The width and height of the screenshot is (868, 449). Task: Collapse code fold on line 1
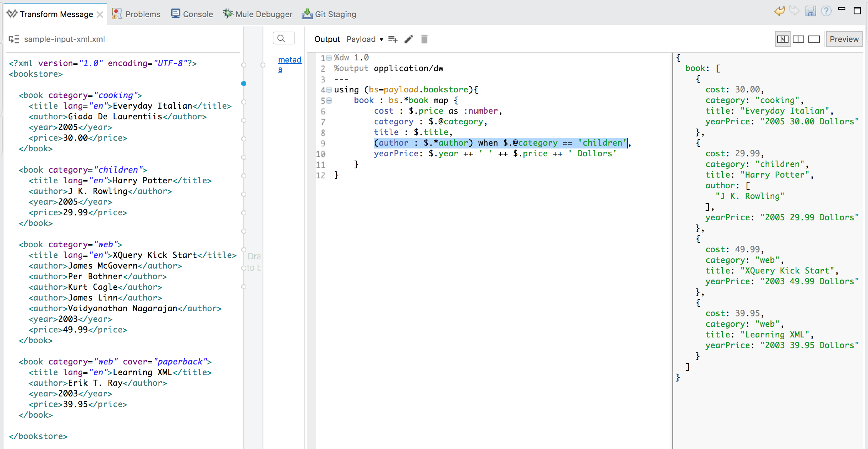tap(329, 58)
